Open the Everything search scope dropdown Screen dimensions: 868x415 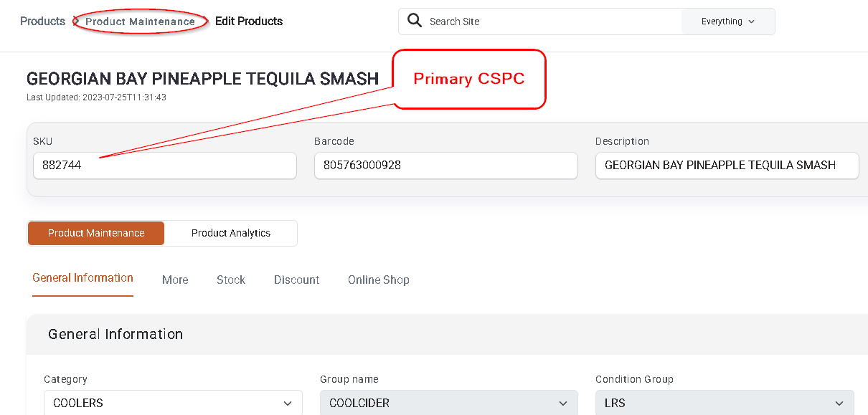[728, 22]
